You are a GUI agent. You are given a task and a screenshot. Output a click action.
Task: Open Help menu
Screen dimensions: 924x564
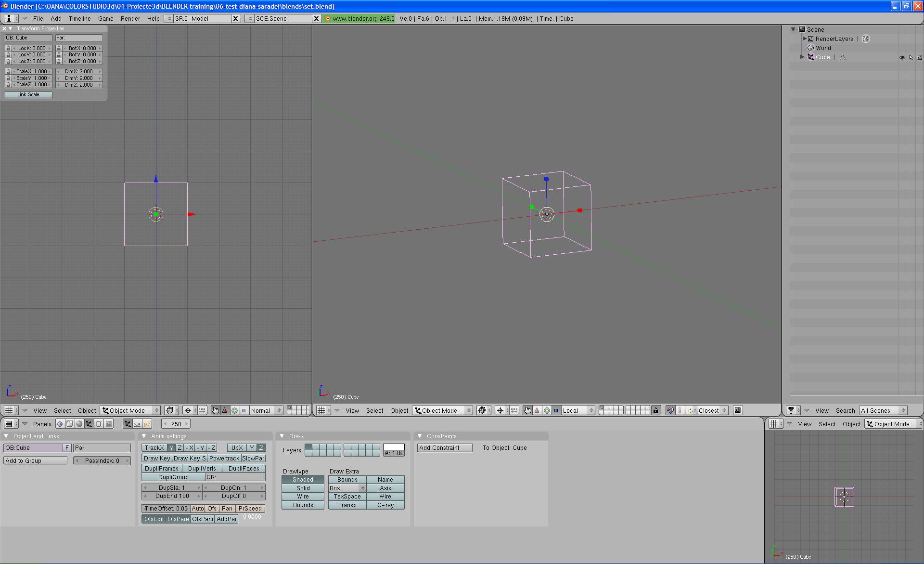click(154, 18)
